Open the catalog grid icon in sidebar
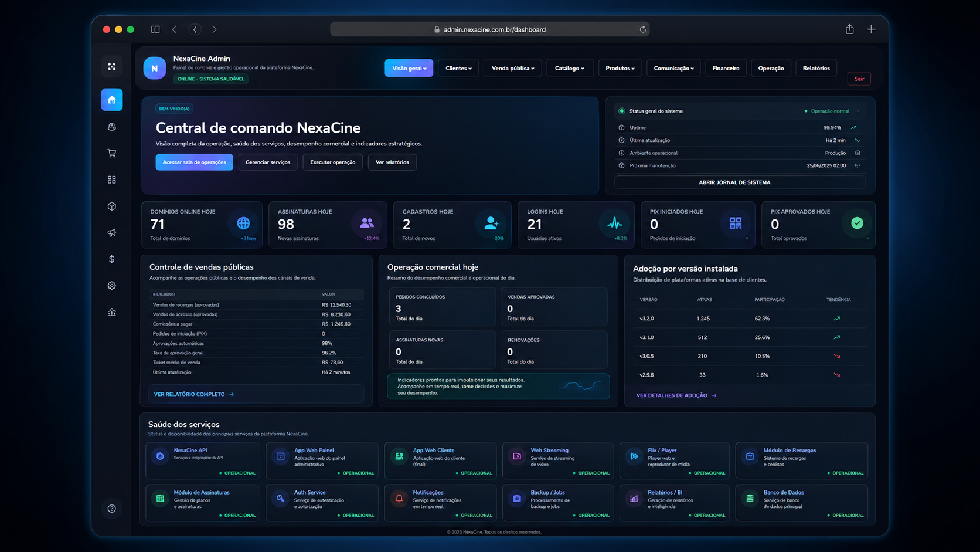The height and width of the screenshot is (552, 980). (x=111, y=180)
